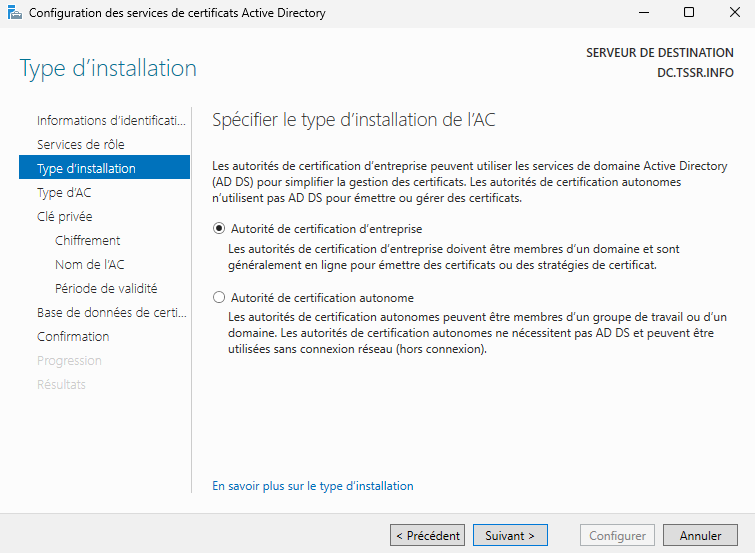Cancel the wizard with Annuler
Screen dimensions: 755x553
[700, 536]
